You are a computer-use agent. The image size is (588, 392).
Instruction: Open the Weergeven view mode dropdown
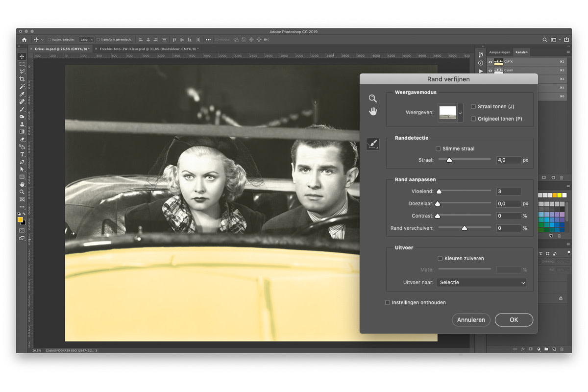[460, 113]
